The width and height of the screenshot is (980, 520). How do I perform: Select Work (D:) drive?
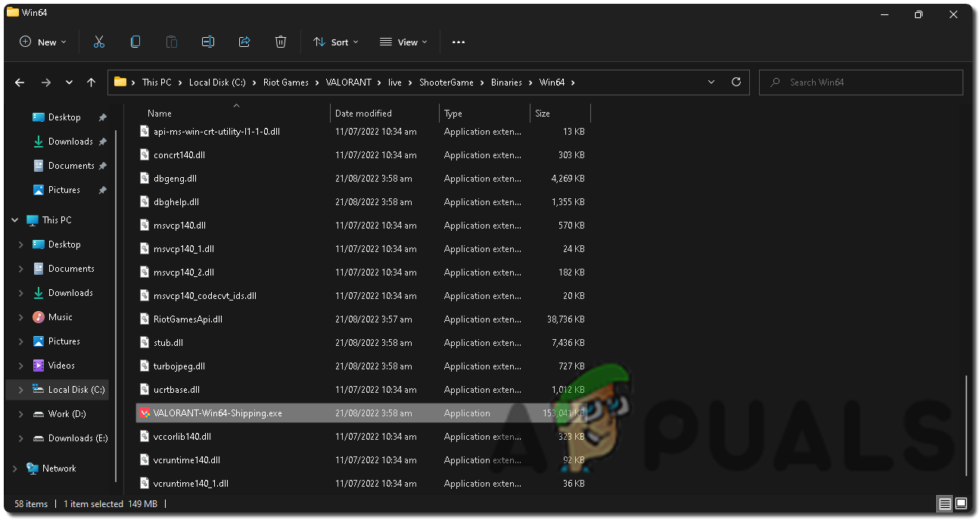[x=67, y=414]
